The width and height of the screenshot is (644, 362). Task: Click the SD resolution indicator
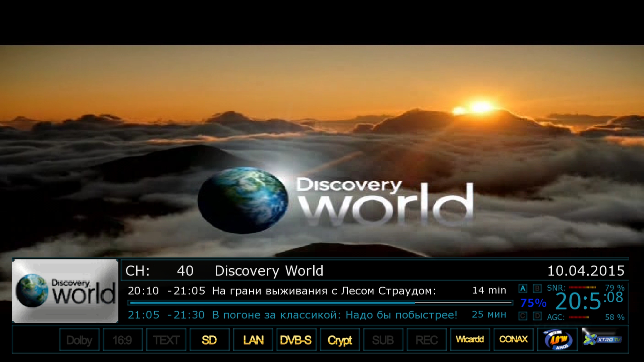(210, 340)
